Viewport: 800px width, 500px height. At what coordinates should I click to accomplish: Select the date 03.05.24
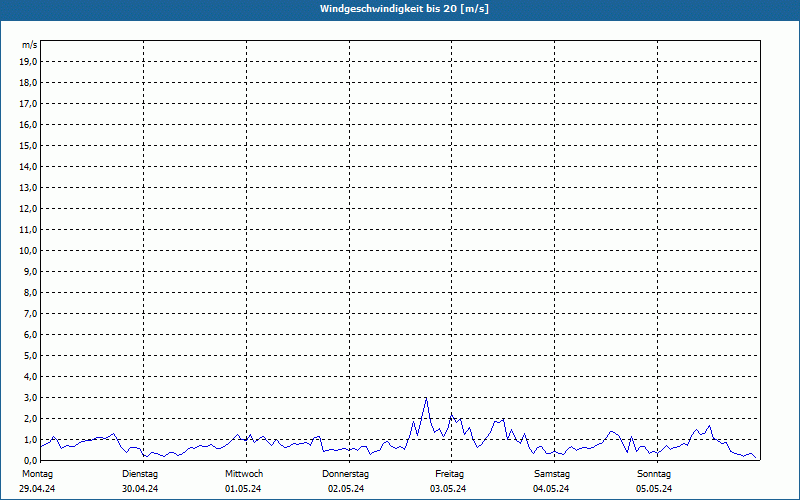[x=448, y=489]
